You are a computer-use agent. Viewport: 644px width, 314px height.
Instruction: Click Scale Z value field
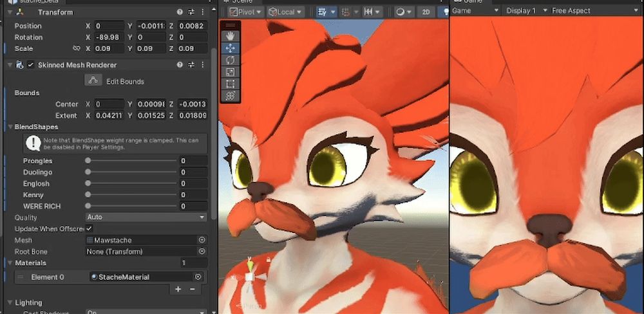(x=192, y=48)
